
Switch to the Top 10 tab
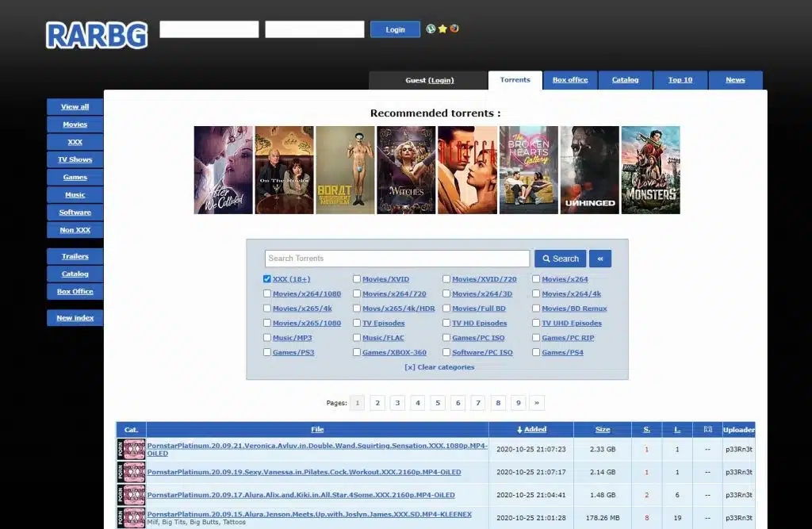pos(680,80)
